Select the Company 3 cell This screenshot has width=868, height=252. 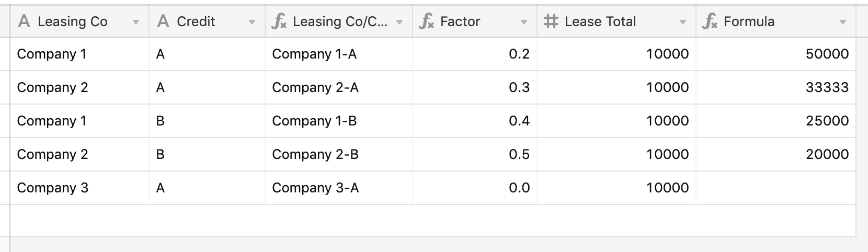pyautogui.click(x=79, y=188)
